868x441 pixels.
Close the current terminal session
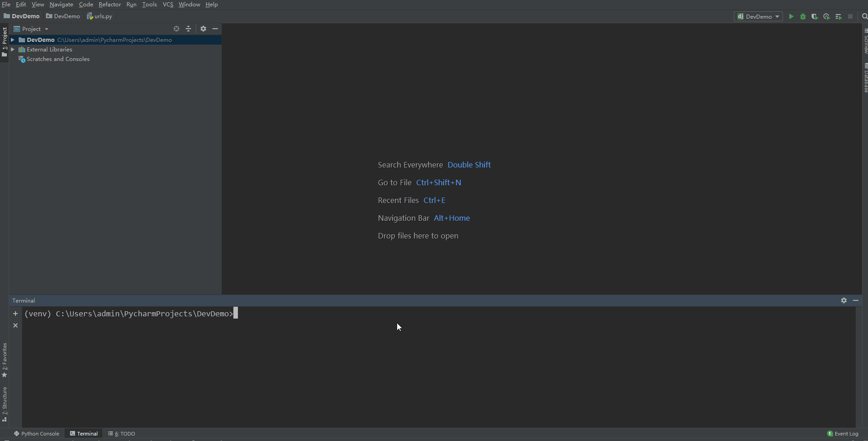point(15,325)
